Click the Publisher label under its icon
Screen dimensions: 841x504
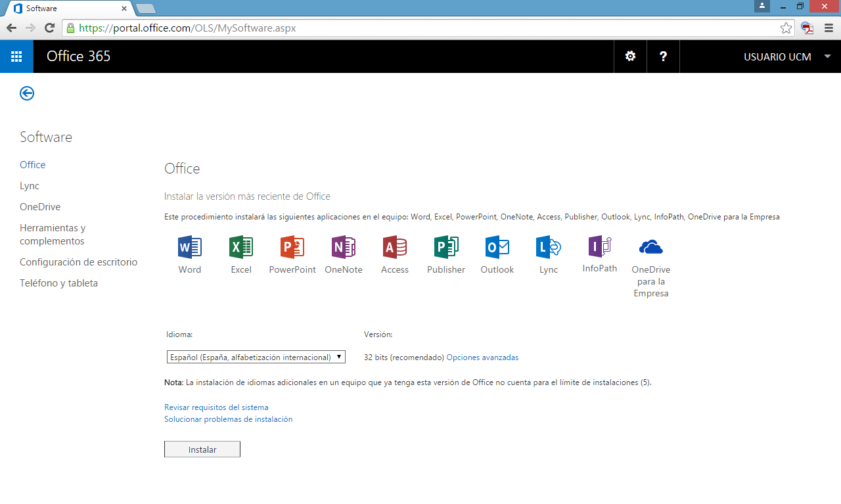point(446,270)
